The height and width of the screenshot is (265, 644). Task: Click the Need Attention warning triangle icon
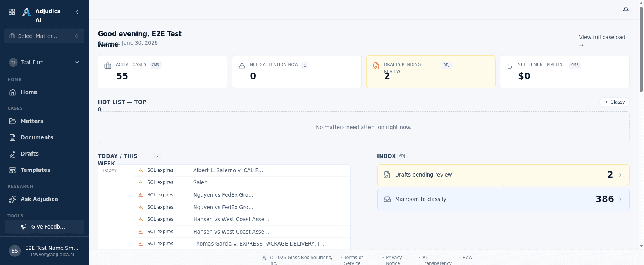pos(242,66)
